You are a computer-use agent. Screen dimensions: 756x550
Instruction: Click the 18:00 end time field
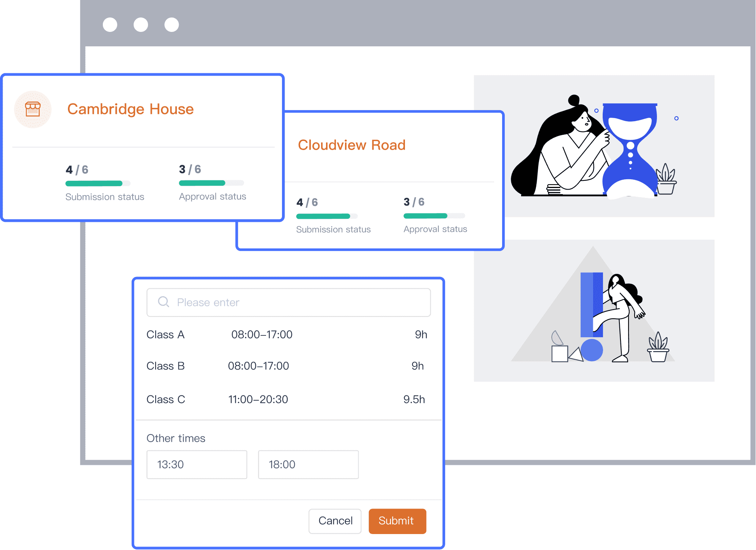[308, 465]
